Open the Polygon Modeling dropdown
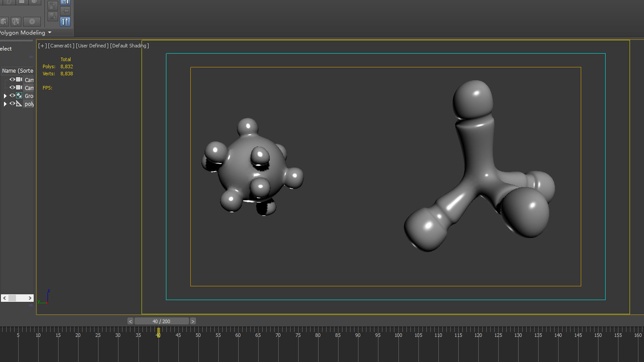Screen dimensions: 644x362 (x=50, y=33)
